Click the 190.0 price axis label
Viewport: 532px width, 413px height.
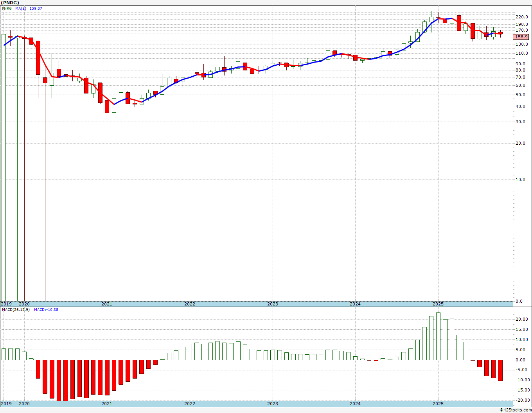pyautogui.click(x=522, y=24)
